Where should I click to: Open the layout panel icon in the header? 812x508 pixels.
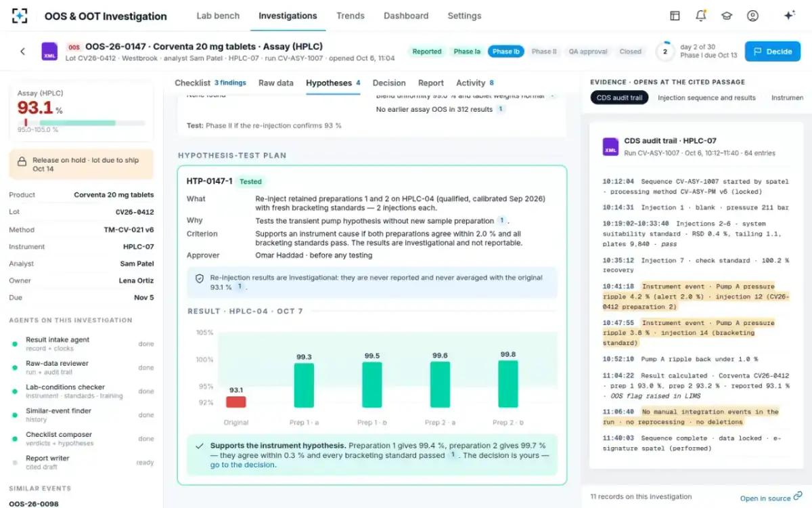[675, 16]
